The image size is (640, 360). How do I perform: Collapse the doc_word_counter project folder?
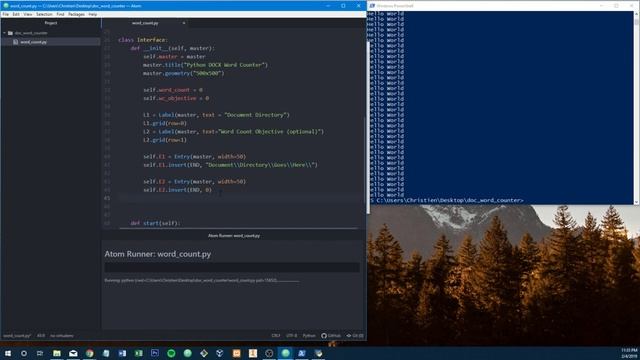4,33
